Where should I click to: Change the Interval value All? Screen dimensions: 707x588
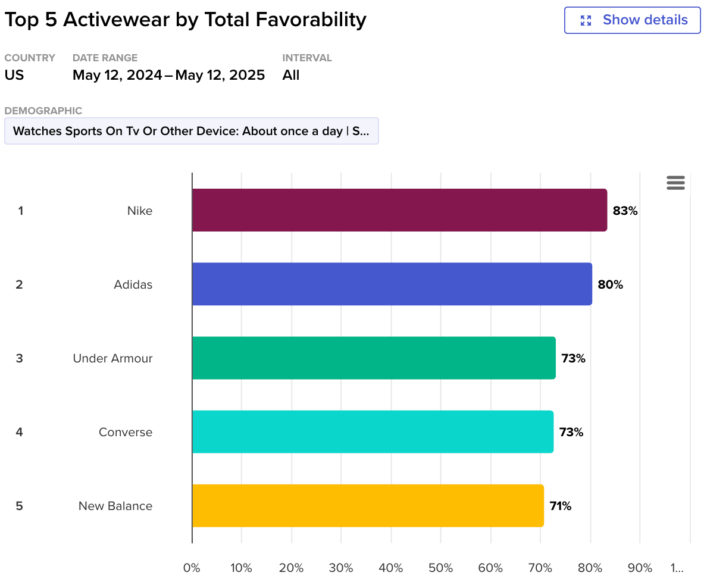(291, 76)
